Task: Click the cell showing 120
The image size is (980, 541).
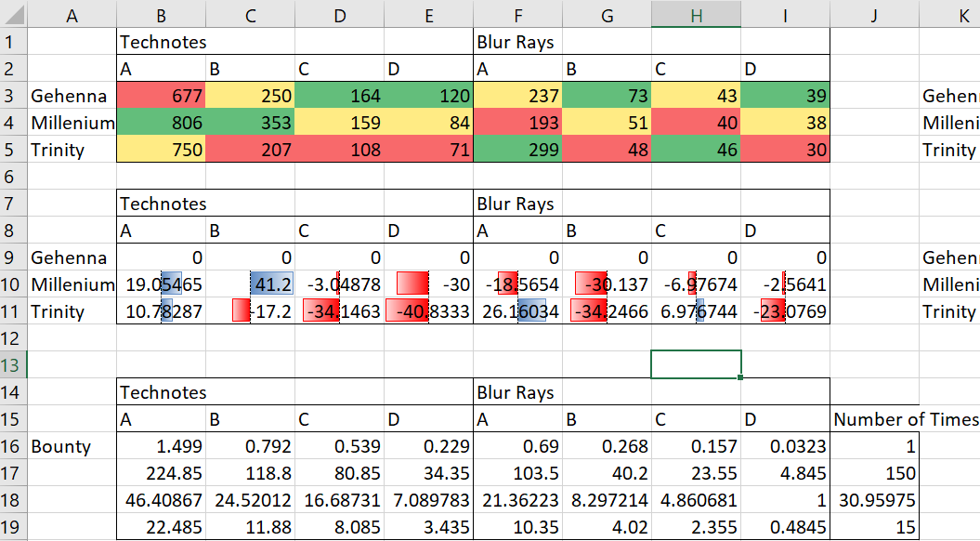Action: [x=429, y=95]
